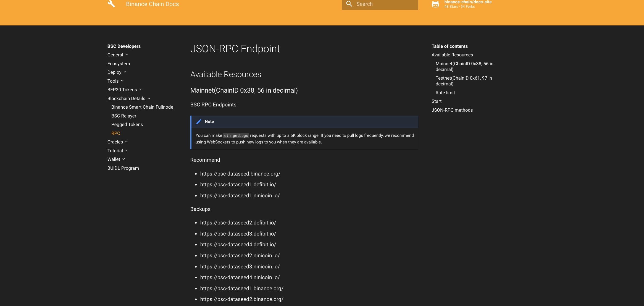Click the GitHub cat icon
The height and width of the screenshot is (306, 644).
click(x=435, y=4)
